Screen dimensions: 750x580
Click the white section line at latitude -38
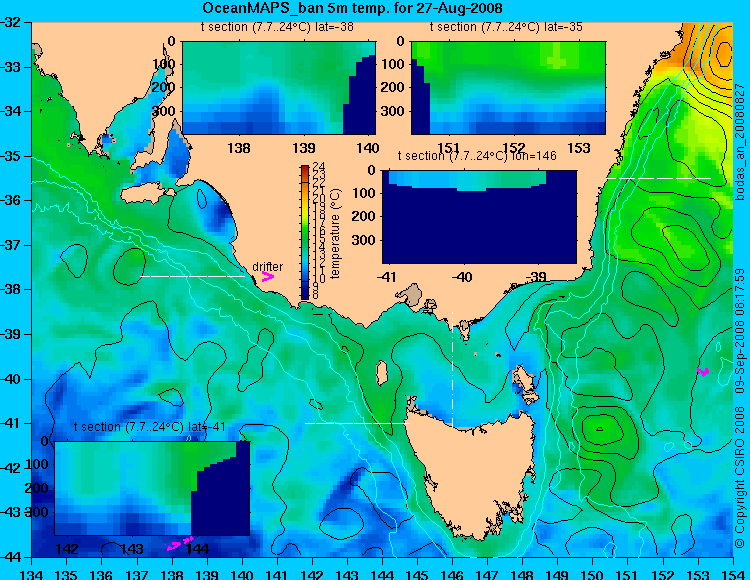click(x=193, y=276)
